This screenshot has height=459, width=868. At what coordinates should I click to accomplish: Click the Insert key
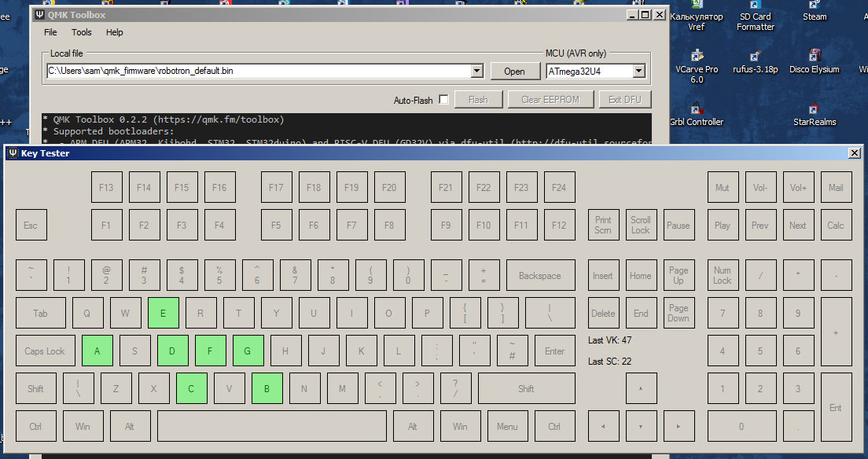(x=603, y=275)
